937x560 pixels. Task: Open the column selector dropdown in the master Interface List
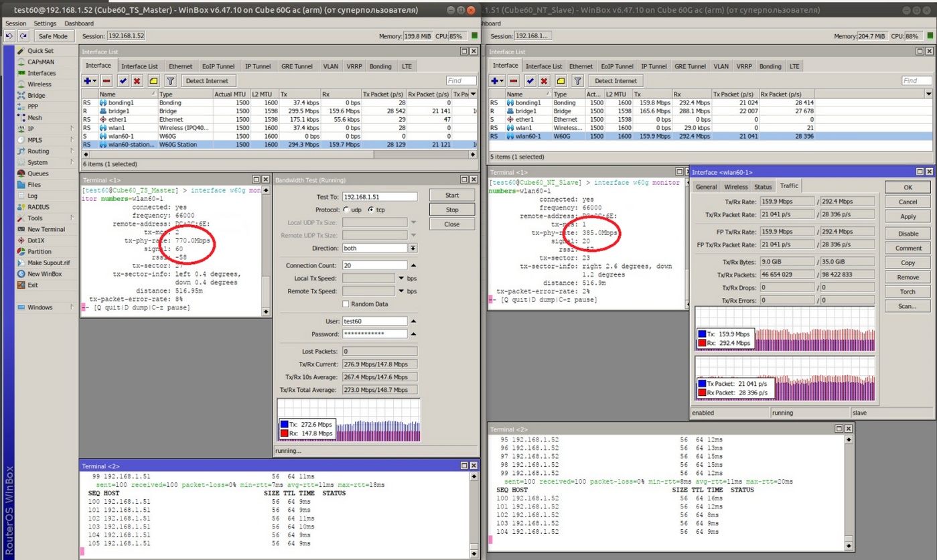pyautogui.click(x=474, y=94)
